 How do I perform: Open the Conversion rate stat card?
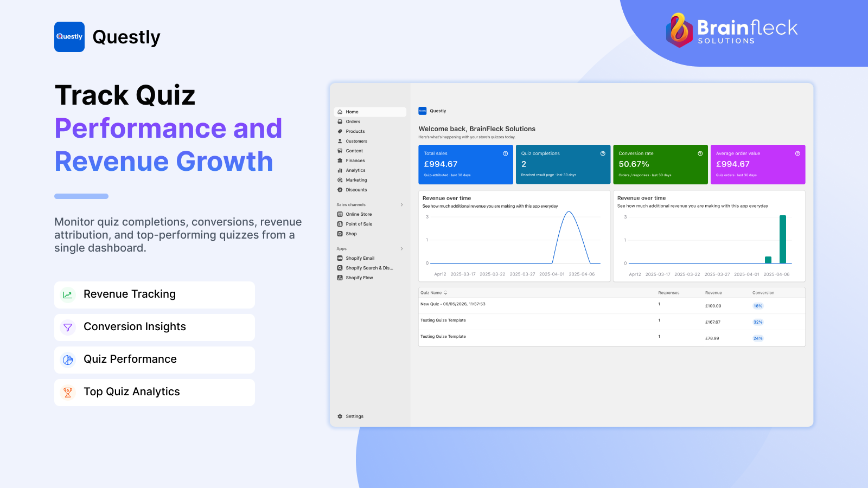660,164
